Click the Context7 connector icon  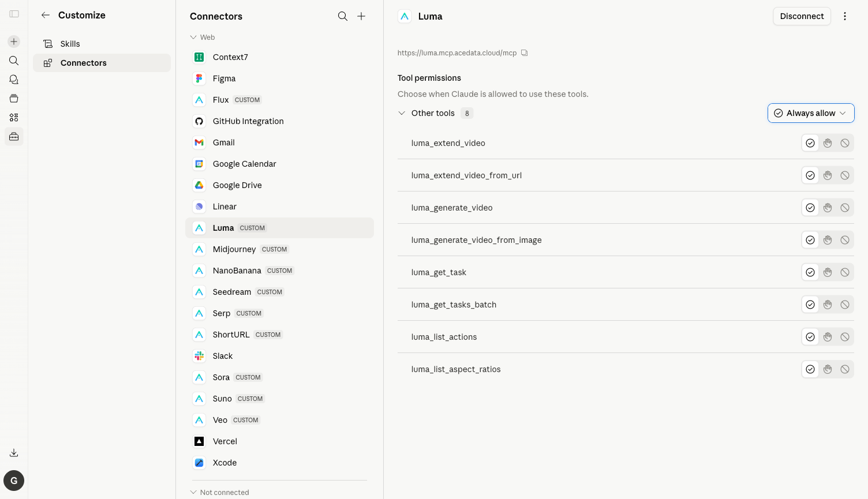click(199, 57)
